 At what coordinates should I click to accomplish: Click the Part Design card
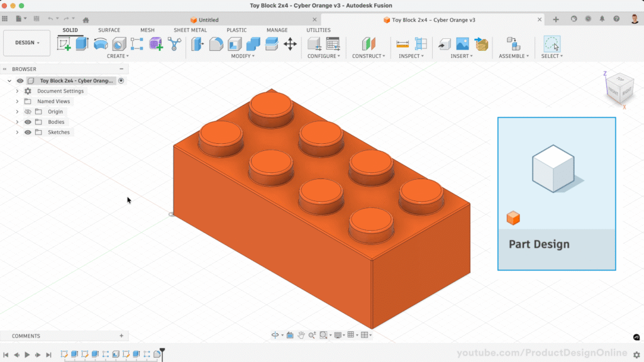click(556, 194)
